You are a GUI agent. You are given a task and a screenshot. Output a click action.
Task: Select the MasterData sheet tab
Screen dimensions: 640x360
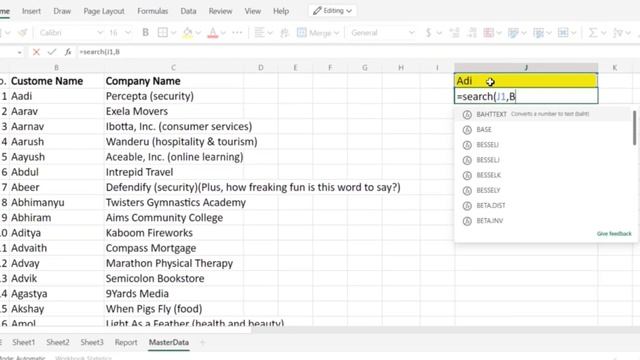pos(169,342)
